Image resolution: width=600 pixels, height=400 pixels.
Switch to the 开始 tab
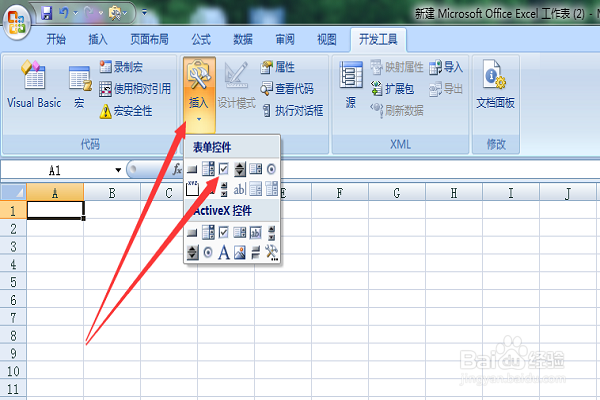56,39
